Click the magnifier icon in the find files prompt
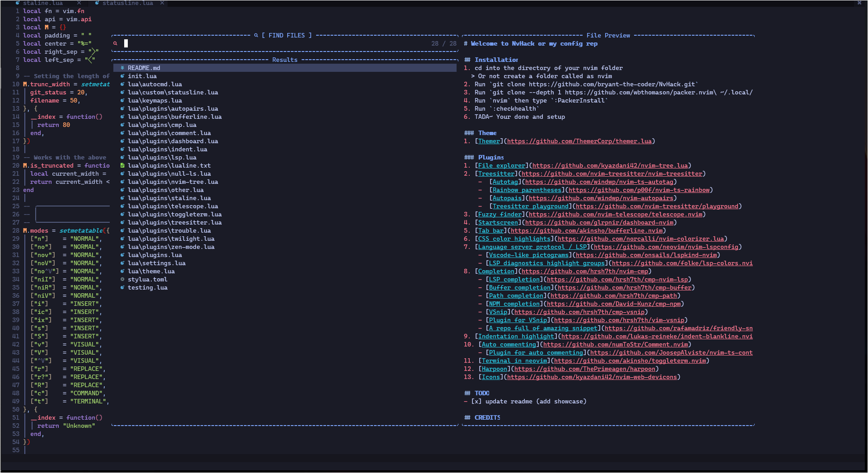This screenshot has height=473, width=868. click(116, 43)
